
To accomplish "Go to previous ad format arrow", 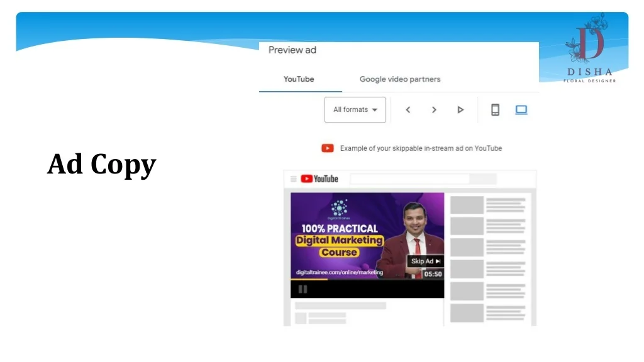I will tap(408, 110).
